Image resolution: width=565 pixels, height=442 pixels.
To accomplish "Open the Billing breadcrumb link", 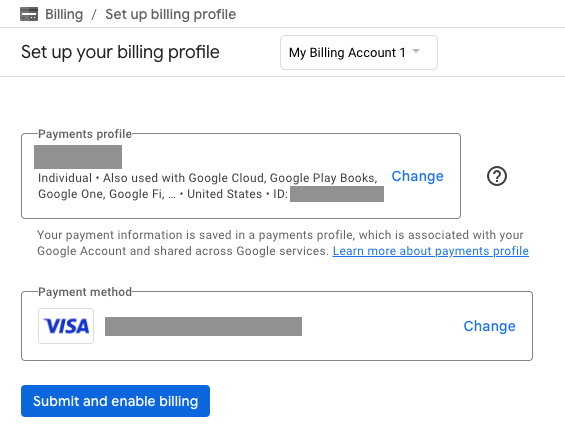I will click(x=64, y=14).
